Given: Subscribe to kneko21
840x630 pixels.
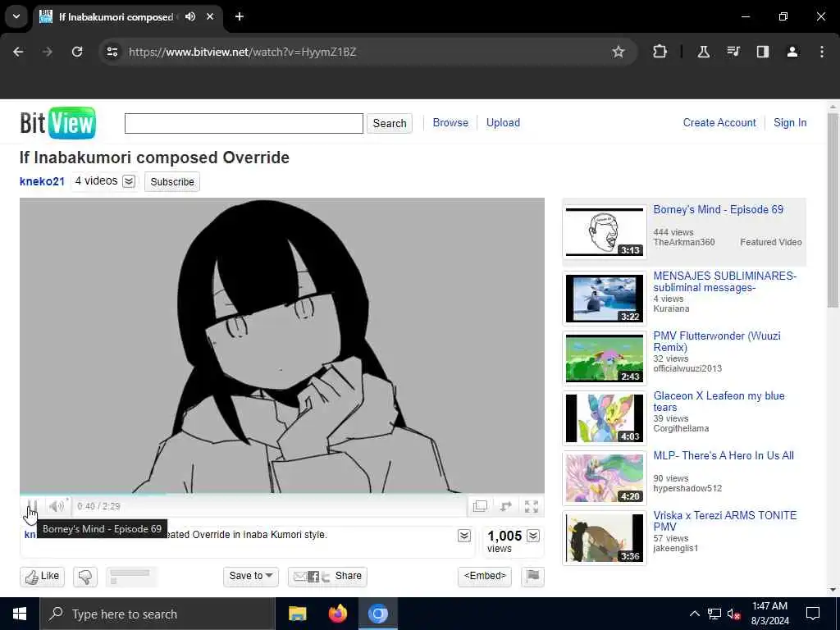Looking at the screenshot, I should 172,181.
